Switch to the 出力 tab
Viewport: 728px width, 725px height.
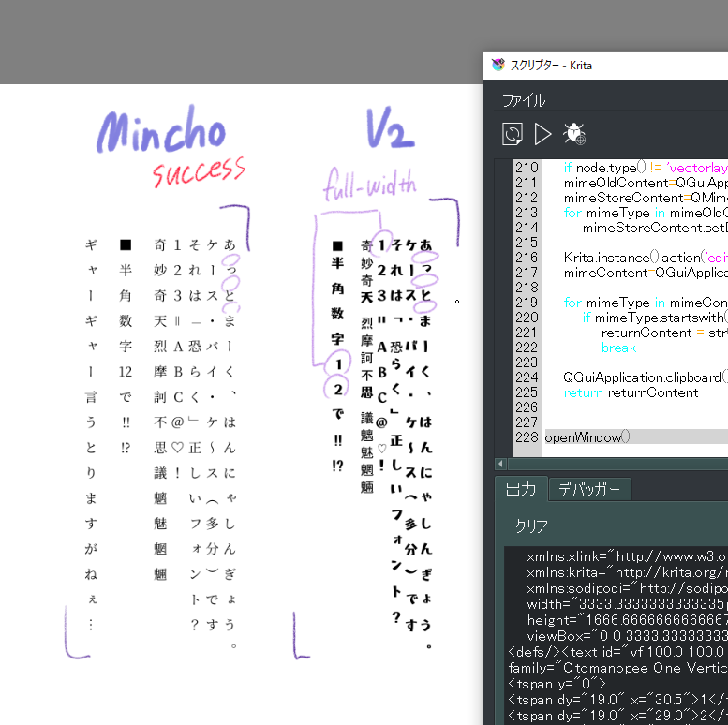tap(521, 489)
